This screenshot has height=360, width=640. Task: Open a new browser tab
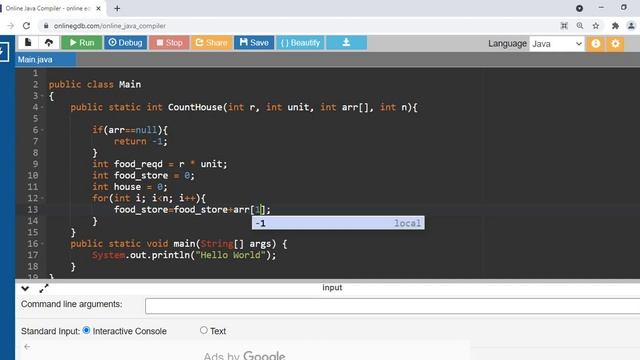click(x=117, y=8)
